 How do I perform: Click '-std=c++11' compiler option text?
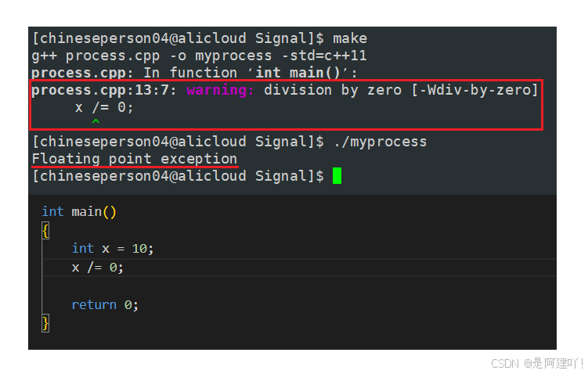pyautogui.click(x=324, y=56)
